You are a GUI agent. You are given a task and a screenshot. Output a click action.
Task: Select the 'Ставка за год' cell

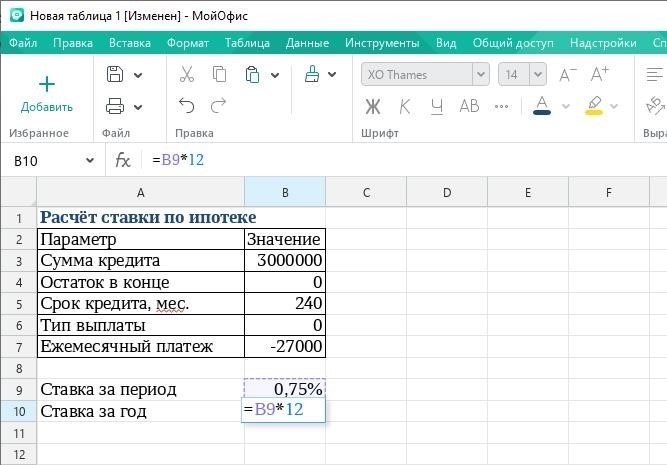[x=141, y=411]
